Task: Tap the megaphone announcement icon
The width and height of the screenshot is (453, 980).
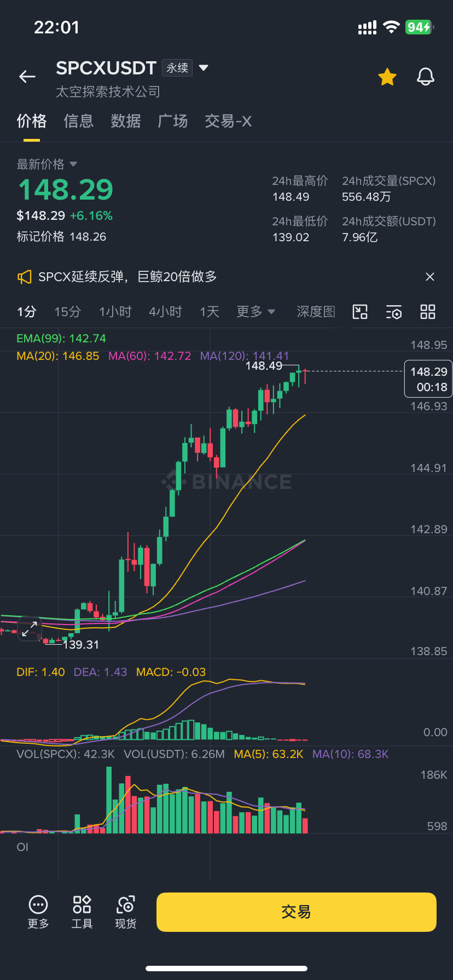Action: pos(24,277)
